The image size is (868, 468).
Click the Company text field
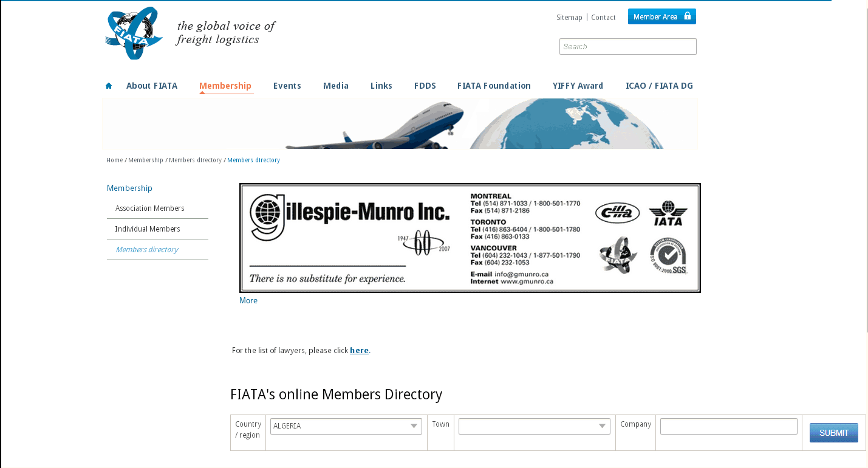(x=729, y=426)
